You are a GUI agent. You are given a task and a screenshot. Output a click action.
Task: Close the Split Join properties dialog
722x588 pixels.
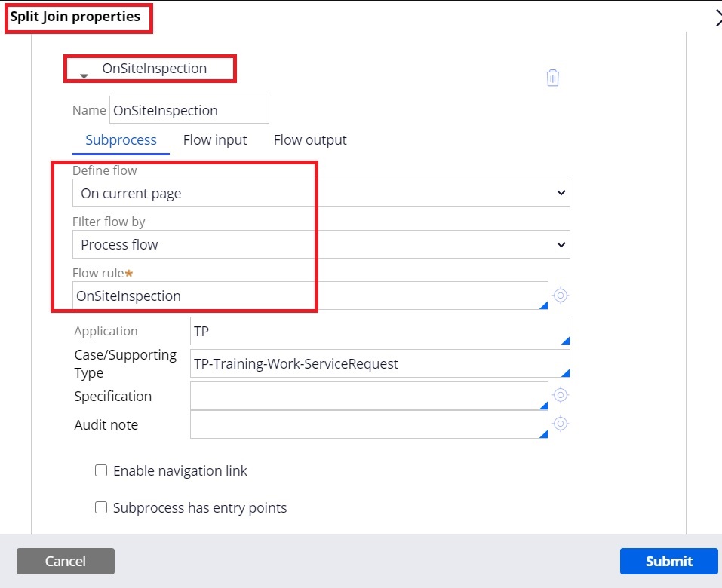pyautogui.click(x=717, y=17)
